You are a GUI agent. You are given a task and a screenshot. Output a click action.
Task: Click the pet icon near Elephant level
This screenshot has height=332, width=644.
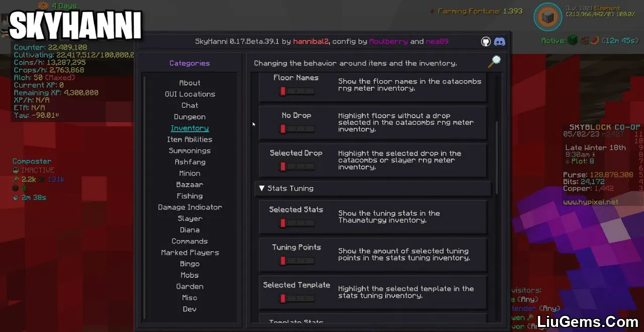point(547,17)
